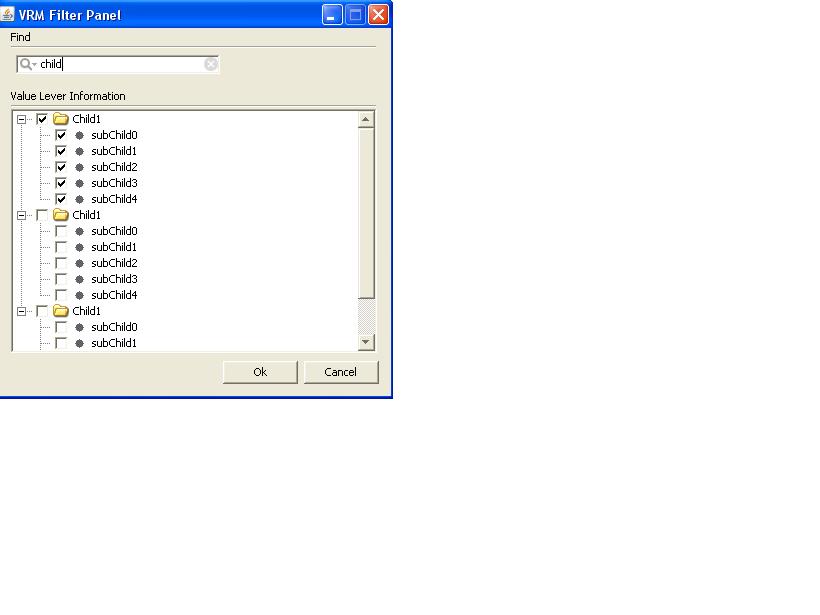Click the magnifier search icon in Find field
820x615 pixels.
26,64
